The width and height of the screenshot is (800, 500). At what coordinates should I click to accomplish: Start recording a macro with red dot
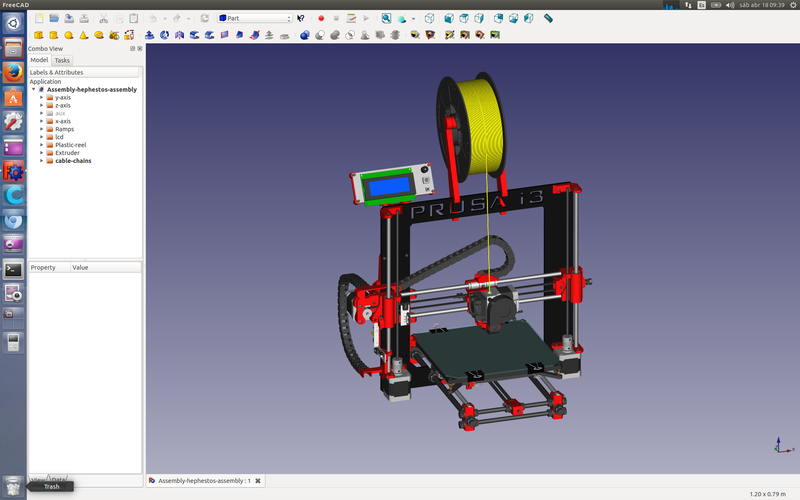(x=321, y=18)
